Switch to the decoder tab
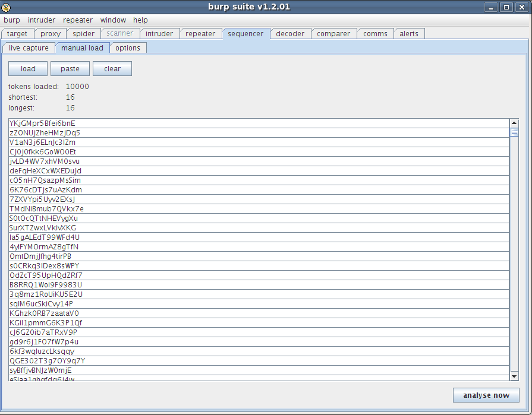The image size is (532, 415). click(x=290, y=34)
